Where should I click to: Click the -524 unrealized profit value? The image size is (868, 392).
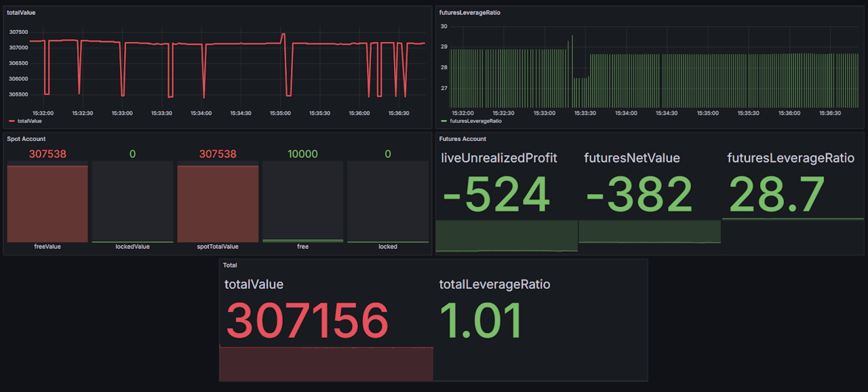pyautogui.click(x=496, y=195)
